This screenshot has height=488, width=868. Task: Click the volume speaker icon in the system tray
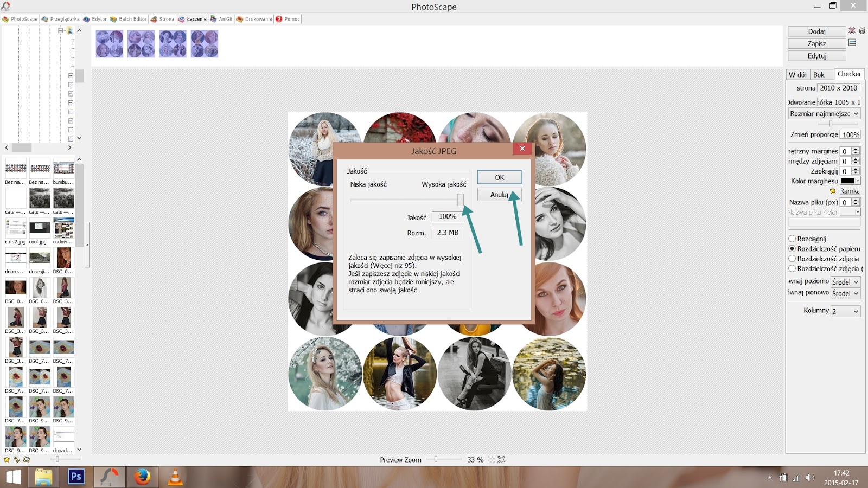[x=810, y=478]
